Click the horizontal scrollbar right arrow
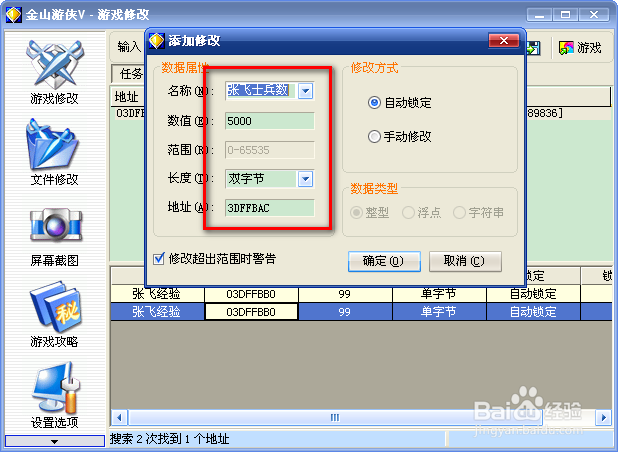Screen dimensions: 618x452 tap(604, 417)
